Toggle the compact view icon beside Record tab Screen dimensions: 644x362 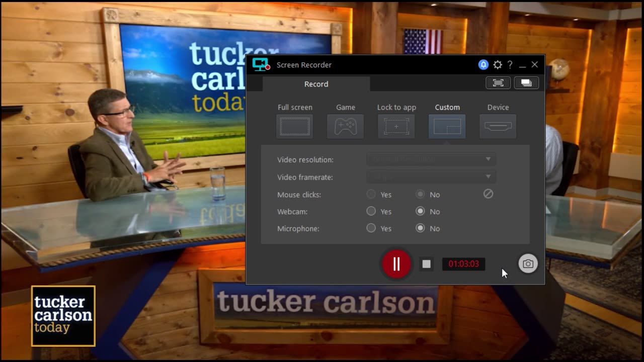498,83
